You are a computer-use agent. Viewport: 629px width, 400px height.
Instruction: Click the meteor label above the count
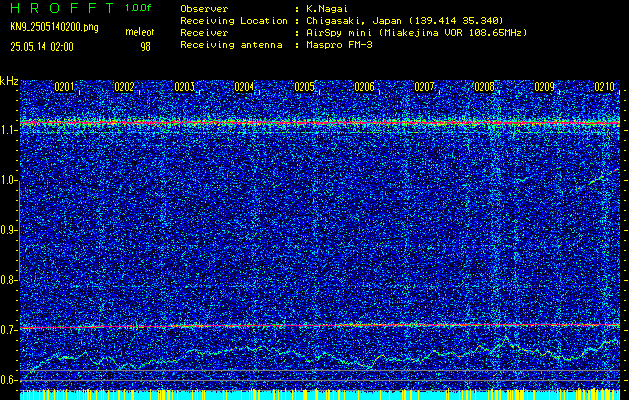140,32
